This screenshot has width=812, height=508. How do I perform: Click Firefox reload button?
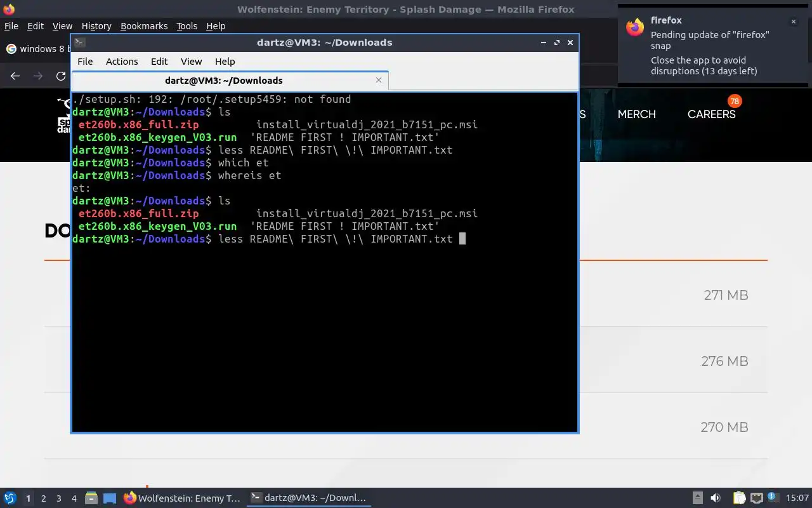point(61,76)
